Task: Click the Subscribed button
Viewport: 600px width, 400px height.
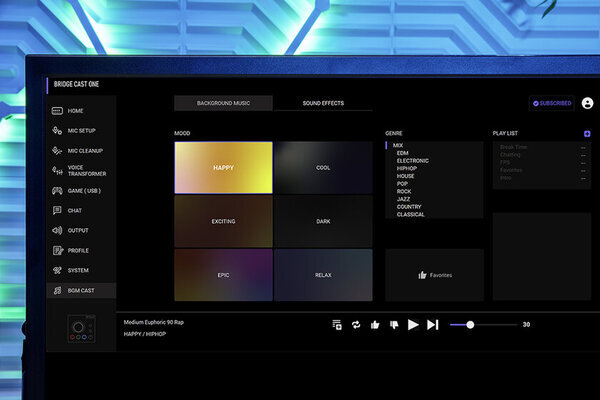Action: 552,103
